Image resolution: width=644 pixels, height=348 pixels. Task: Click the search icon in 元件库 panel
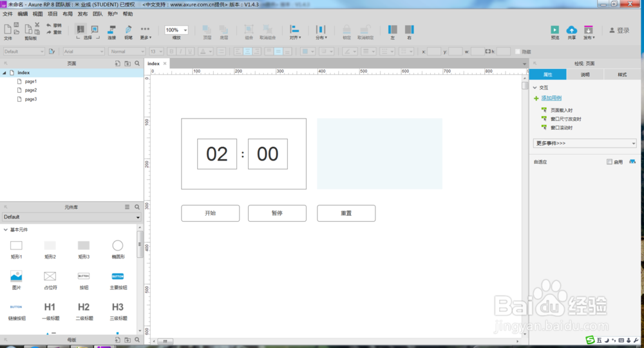(x=137, y=207)
